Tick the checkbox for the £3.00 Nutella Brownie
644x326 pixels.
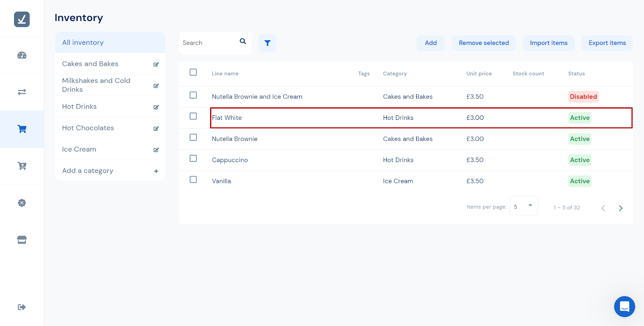[193, 137]
